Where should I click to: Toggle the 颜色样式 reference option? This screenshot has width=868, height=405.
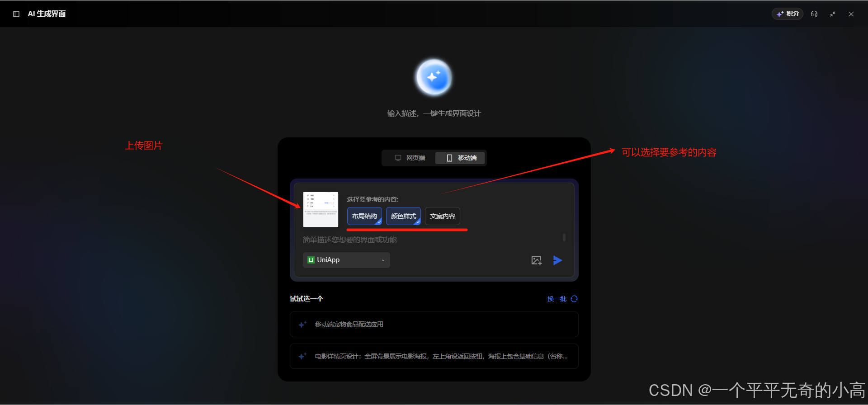click(x=403, y=216)
